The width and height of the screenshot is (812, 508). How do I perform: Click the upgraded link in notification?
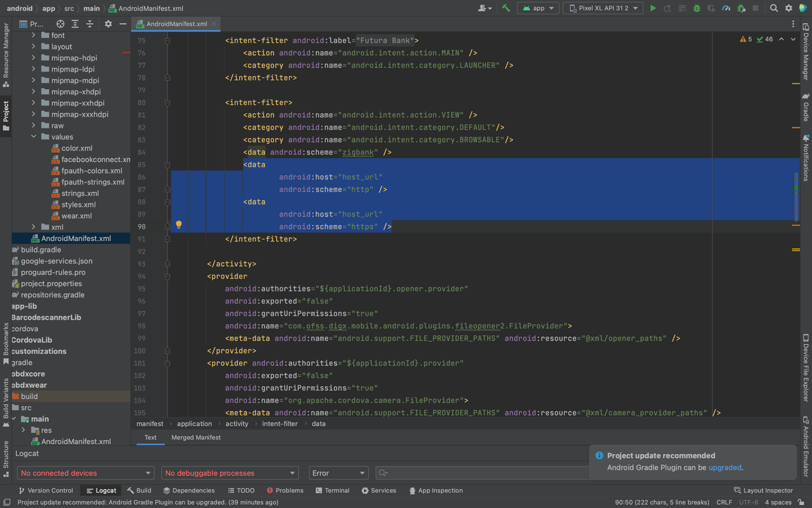tap(725, 468)
